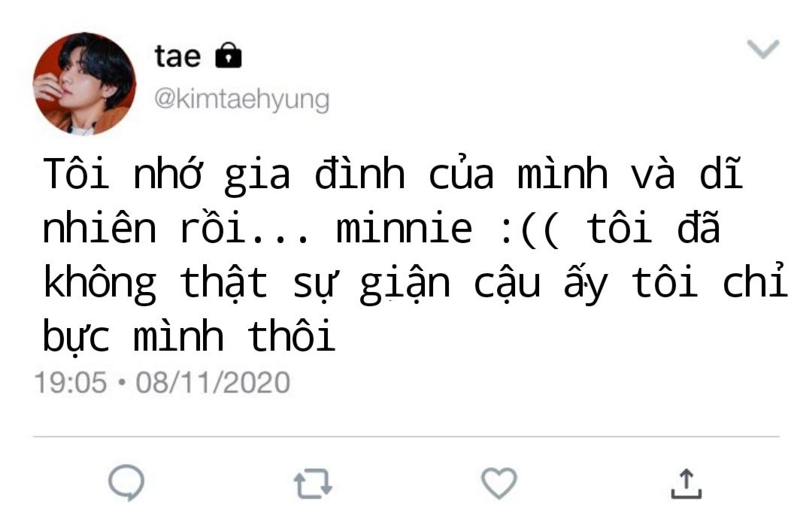The image size is (812, 520).
Task: Click the words cậu ấy in the tweet
Action: 541,284
